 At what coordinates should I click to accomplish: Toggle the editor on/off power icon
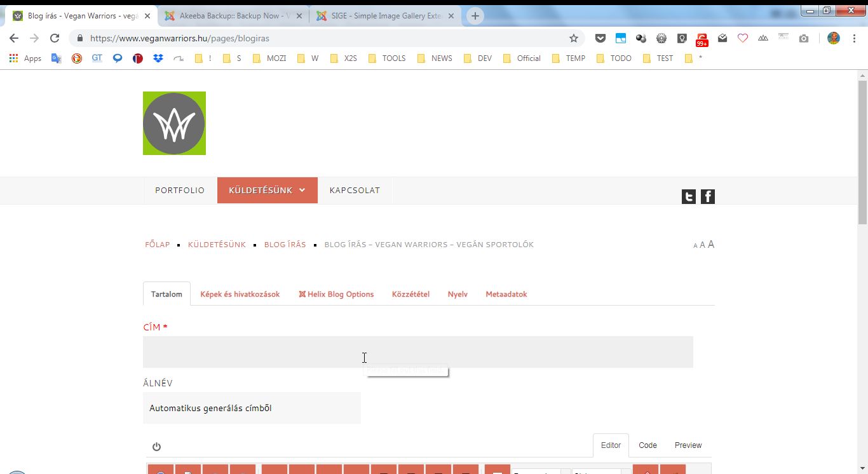pyautogui.click(x=156, y=447)
